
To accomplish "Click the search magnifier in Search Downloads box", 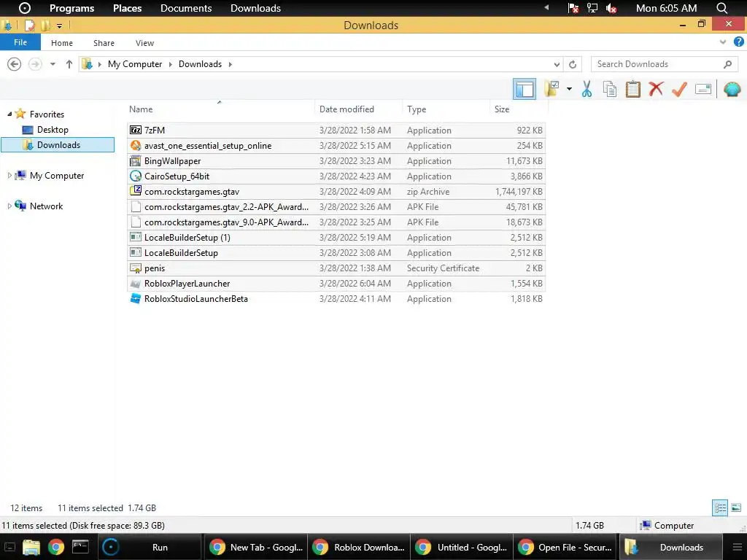I will (727, 64).
